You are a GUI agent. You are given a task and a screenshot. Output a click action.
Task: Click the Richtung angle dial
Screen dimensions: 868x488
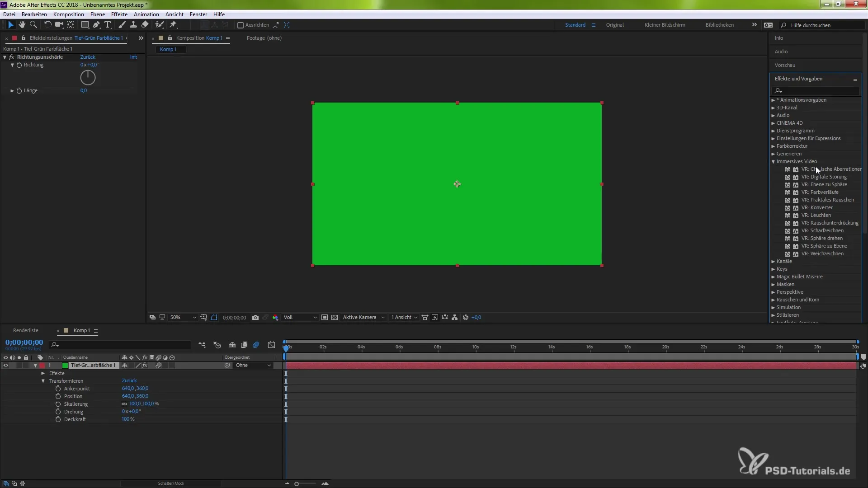pos(88,78)
